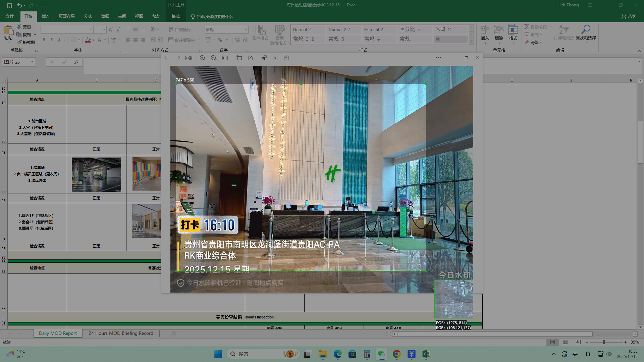Switch to 24 Hours MOD Briefing Record sheet
The width and height of the screenshot is (644, 362).
pos(121,334)
